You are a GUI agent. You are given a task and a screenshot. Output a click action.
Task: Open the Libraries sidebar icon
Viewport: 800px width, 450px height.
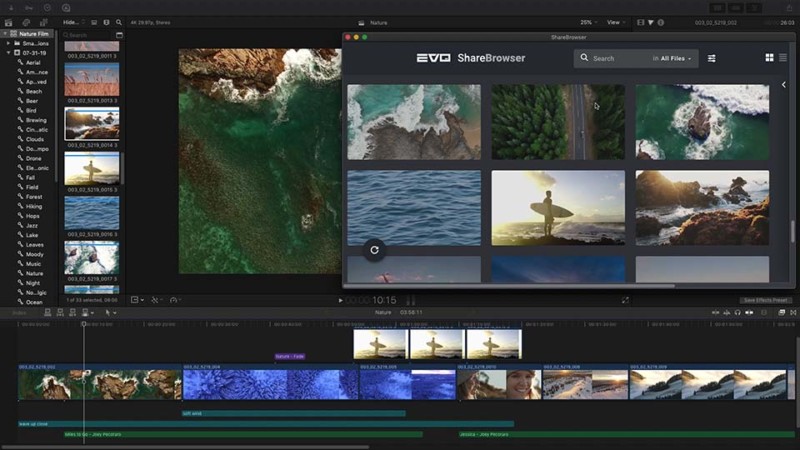pyautogui.click(x=9, y=21)
